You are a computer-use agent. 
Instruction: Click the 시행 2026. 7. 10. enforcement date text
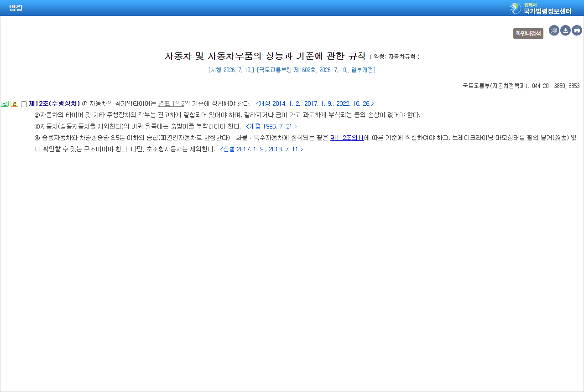tap(231, 70)
